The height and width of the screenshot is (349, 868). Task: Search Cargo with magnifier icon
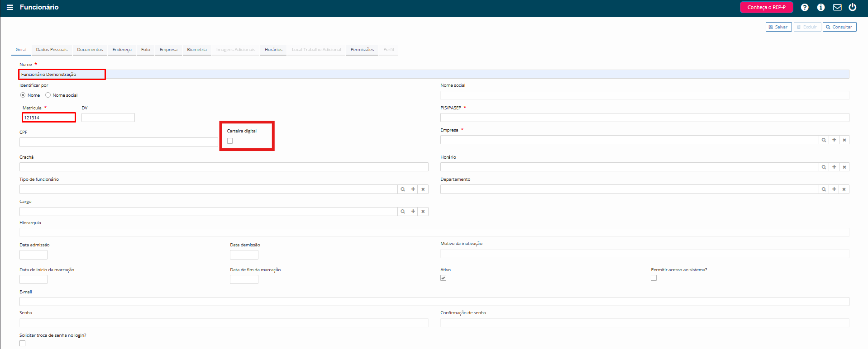pos(403,212)
